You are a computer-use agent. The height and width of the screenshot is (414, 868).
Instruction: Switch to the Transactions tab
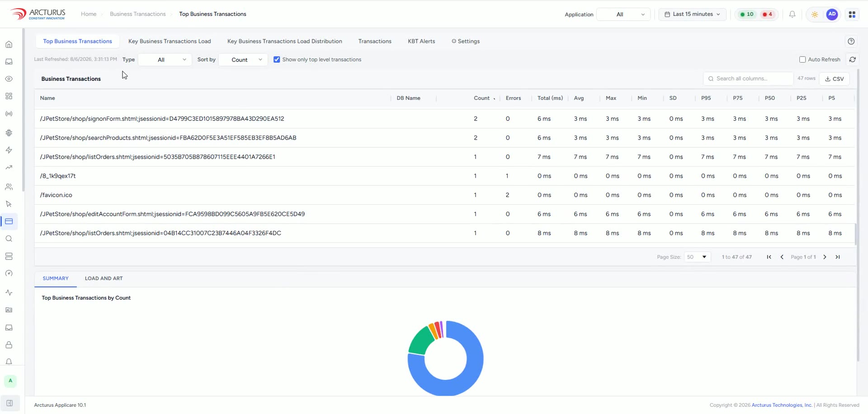pos(375,42)
